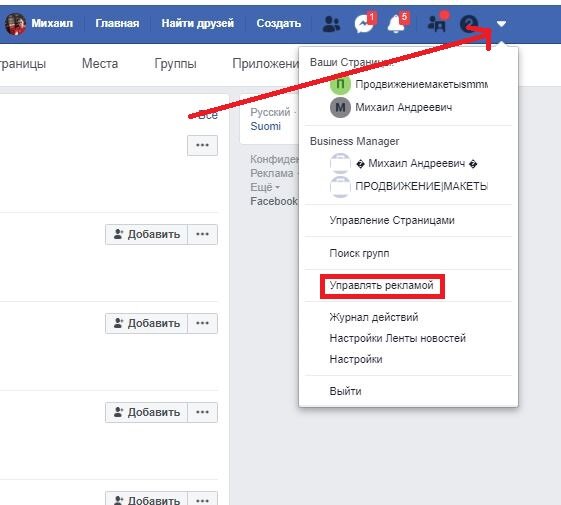The width and height of the screenshot is (561, 505).
Task: Select the gray М page avatar
Action: pyautogui.click(x=340, y=107)
